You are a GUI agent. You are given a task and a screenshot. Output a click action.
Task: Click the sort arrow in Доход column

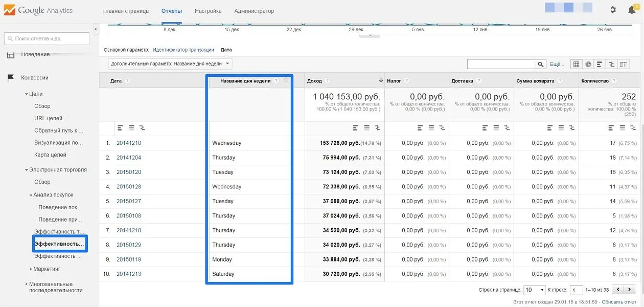pos(380,81)
